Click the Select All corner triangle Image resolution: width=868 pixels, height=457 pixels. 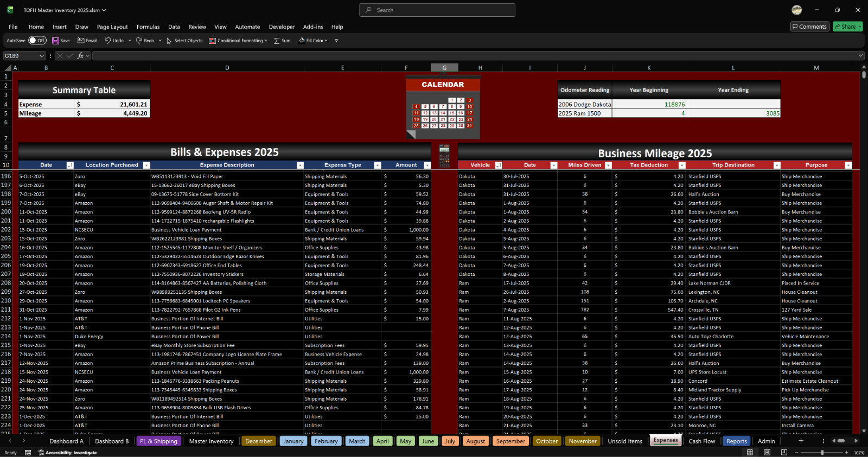tap(8, 68)
